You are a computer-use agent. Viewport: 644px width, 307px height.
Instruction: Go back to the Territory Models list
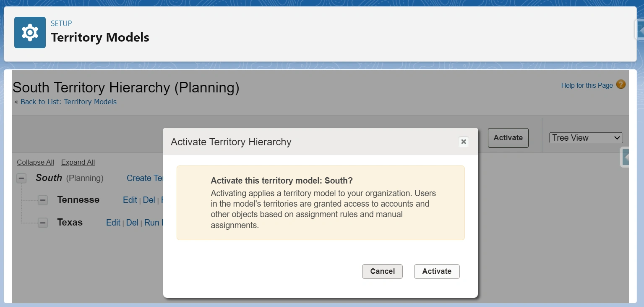[69, 102]
